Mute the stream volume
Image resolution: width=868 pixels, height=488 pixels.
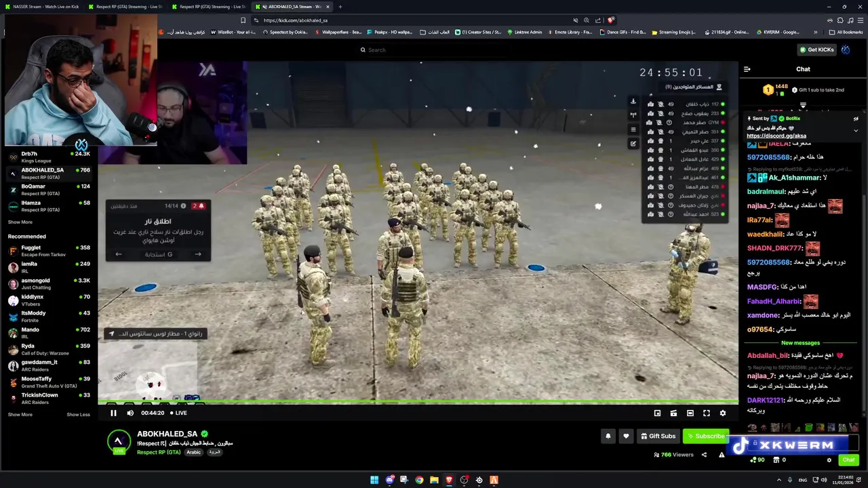click(130, 413)
